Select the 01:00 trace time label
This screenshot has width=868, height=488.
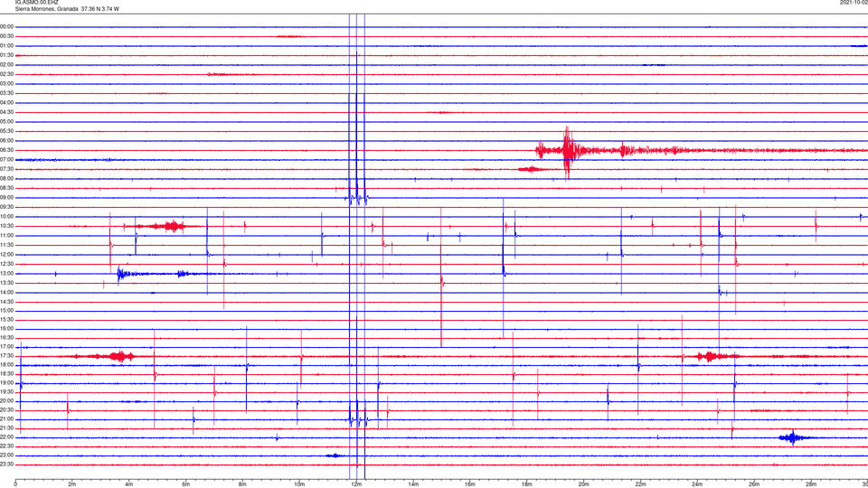click(x=7, y=46)
